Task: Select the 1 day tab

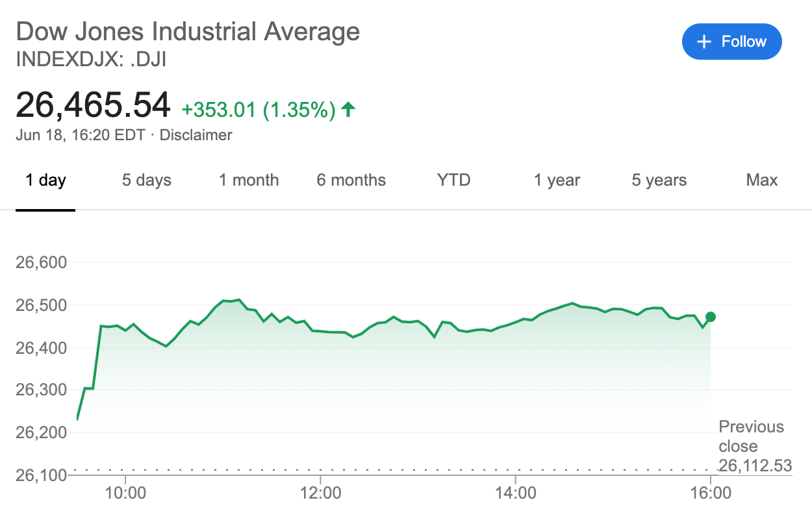Action: point(45,180)
